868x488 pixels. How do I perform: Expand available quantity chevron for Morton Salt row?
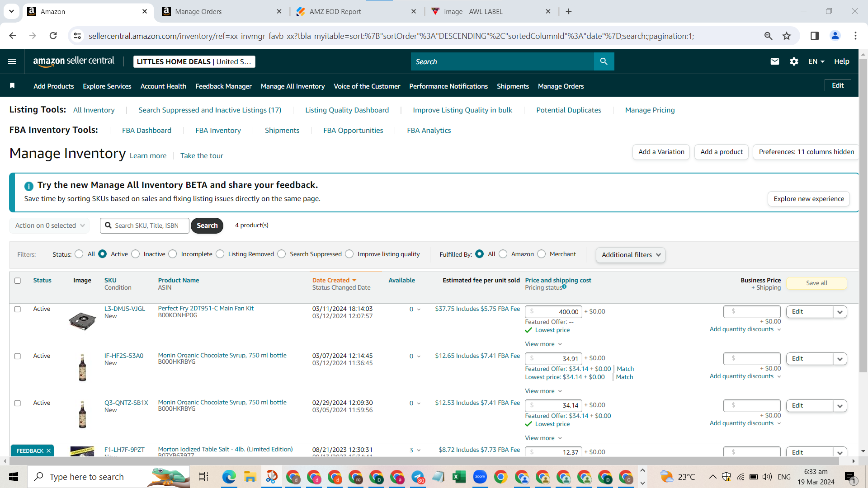tap(419, 450)
